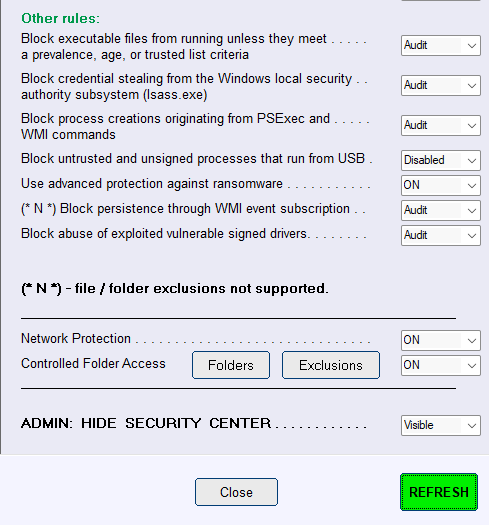The height and width of the screenshot is (525, 489).
Task: Open vulnerable signed drivers rule dropdown
Action: tap(441, 235)
